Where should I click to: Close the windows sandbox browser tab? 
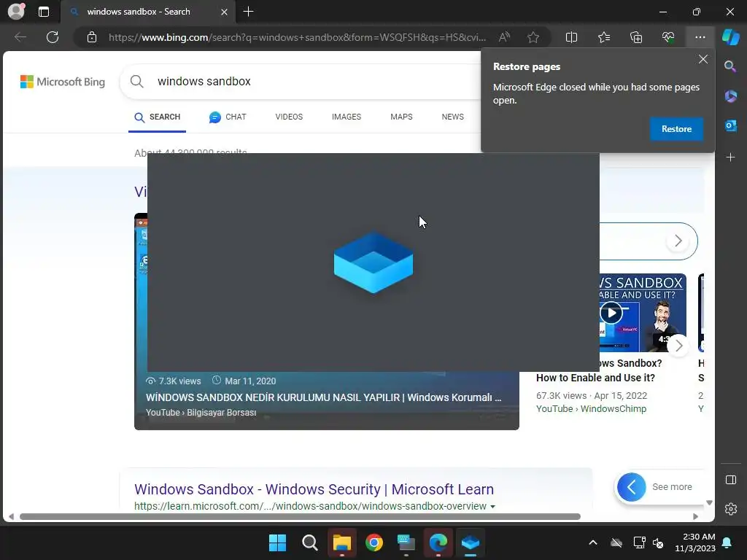tap(224, 12)
